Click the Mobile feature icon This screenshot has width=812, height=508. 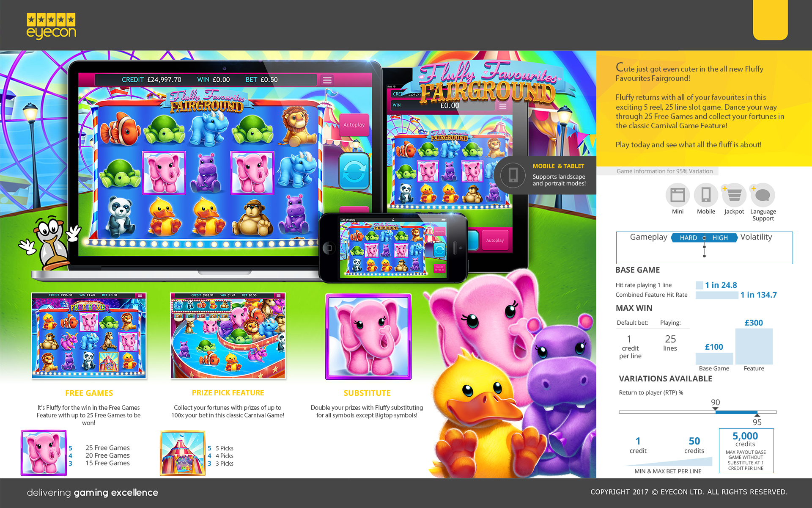tap(706, 195)
